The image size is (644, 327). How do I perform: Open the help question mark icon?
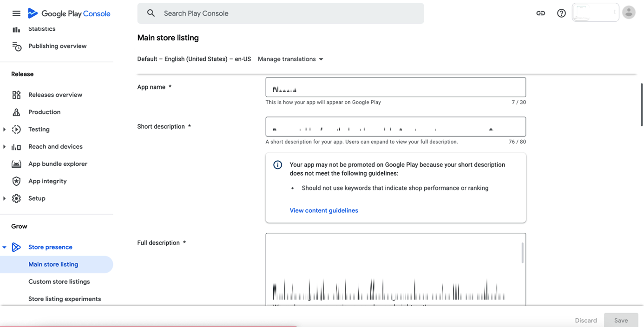coord(561,13)
